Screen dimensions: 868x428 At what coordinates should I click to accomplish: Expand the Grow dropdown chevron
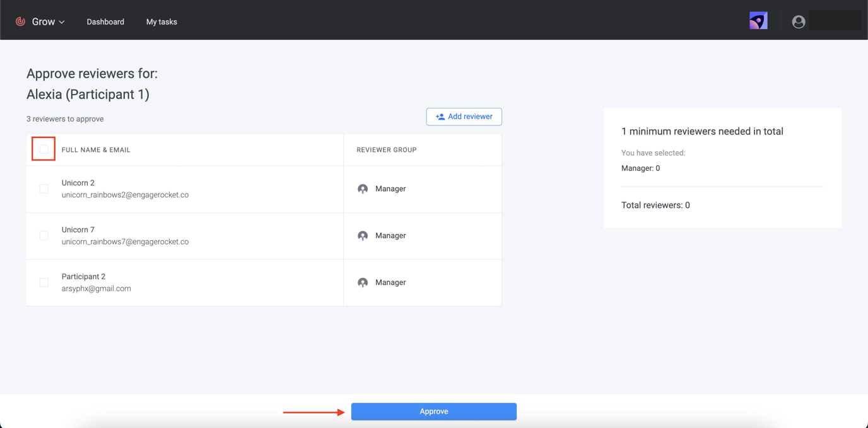click(x=62, y=22)
